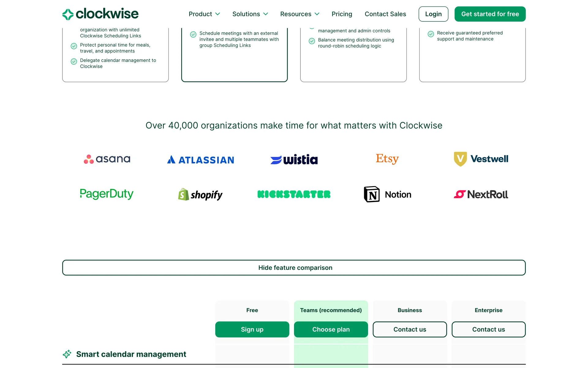Click the Shopify logo
This screenshot has height=368, width=588.
200,194
